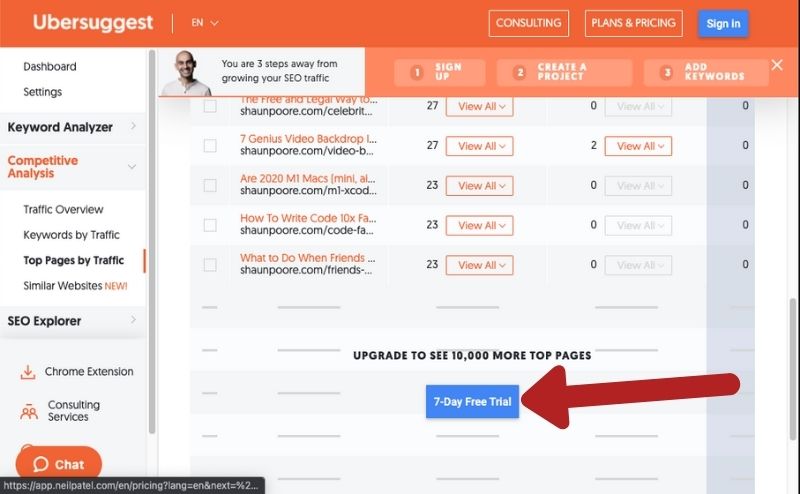Open the Are 2020 M1 Macs page link

click(x=308, y=179)
